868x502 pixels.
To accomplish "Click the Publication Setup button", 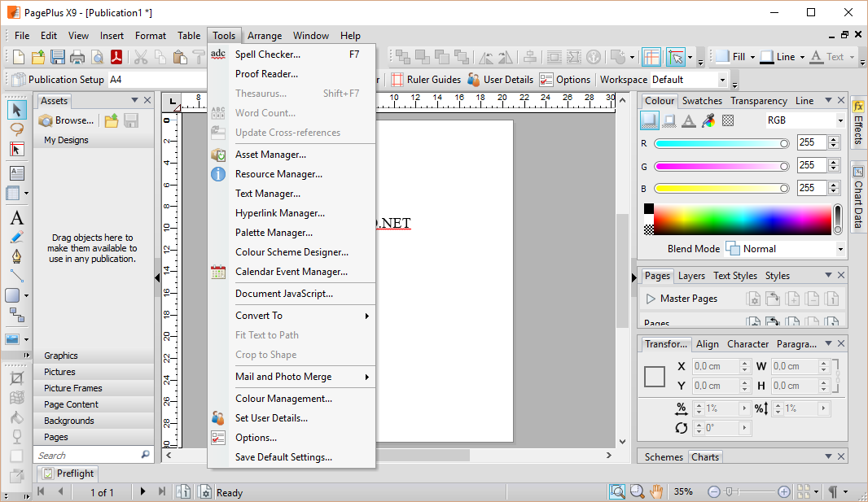I will click(x=58, y=81).
